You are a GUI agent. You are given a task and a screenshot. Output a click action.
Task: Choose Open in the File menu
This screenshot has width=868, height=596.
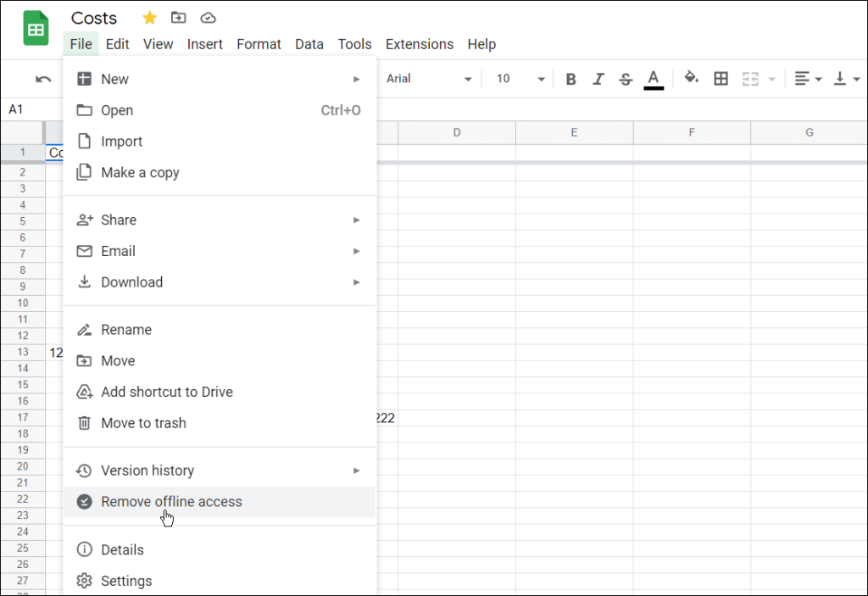coord(220,110)
